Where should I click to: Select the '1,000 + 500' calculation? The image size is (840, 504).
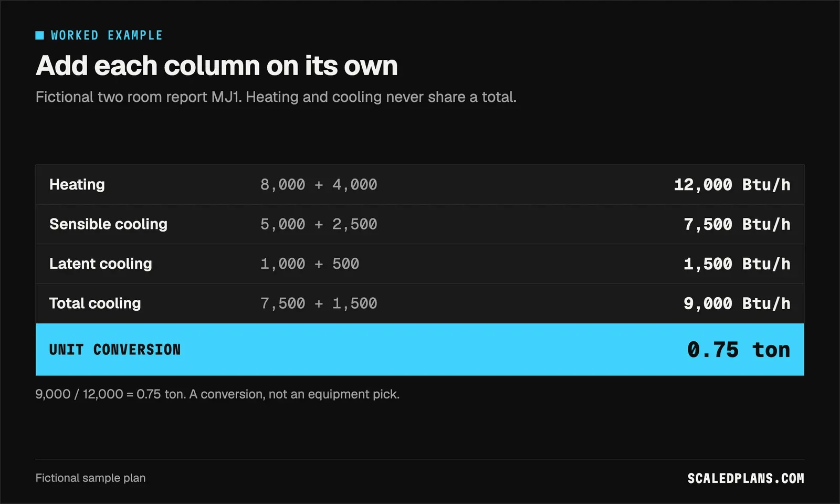click(x=310, y=264)
